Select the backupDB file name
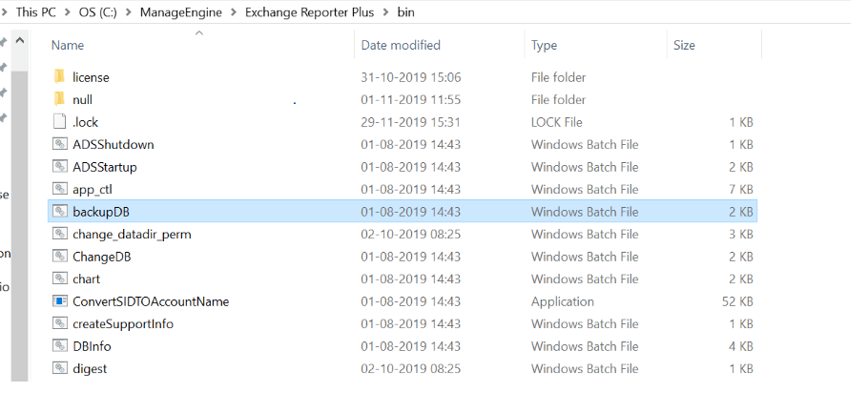 101,212
